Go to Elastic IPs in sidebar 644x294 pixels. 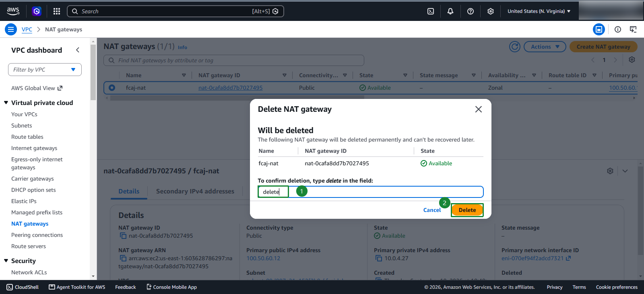[x=24, y=201]
